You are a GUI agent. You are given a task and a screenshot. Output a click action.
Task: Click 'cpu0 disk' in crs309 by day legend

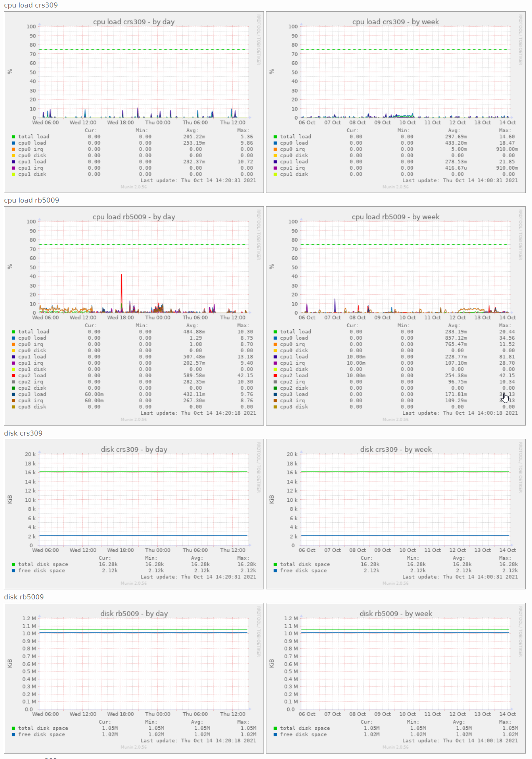click(x=32, y=155)
